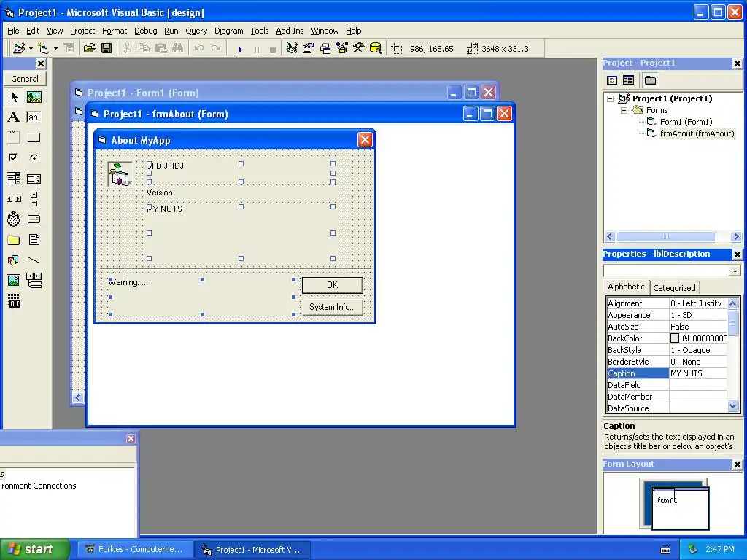Viewport: 747px width, 560px height.
Task: Select the ListBox tool
Action: click(34, 179)
